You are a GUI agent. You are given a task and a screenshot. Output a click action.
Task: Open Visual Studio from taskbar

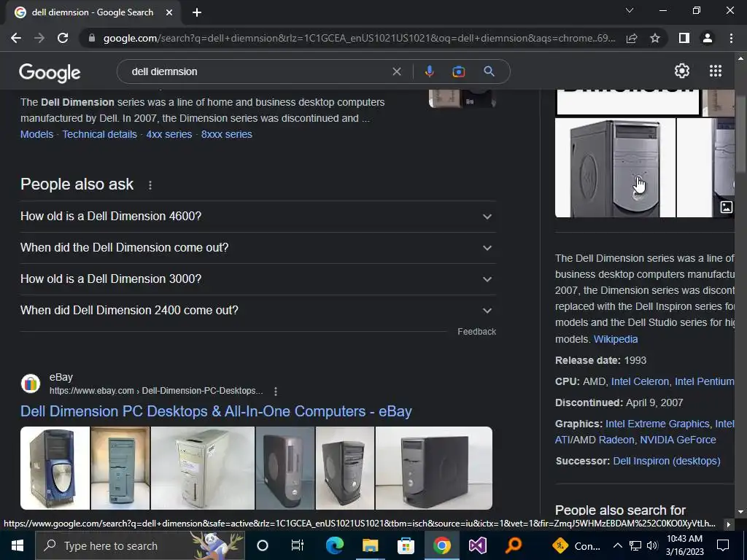tap(477, 545)
